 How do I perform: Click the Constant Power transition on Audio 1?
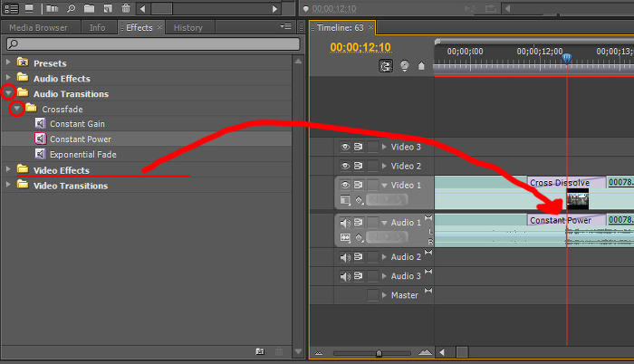pyautogui.click(x=566, y=220)
